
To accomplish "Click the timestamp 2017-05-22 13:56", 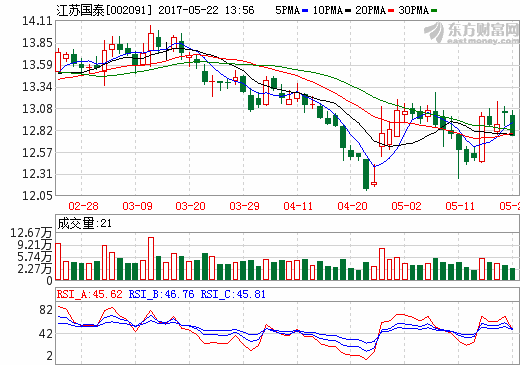I will coord(206,10).
